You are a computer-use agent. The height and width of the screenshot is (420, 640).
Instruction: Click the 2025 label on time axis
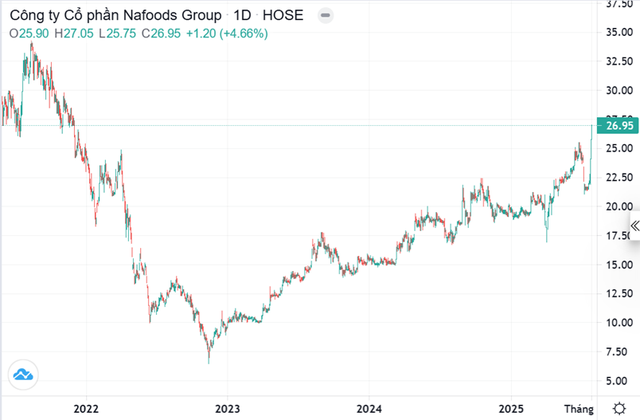pos(511,409)
